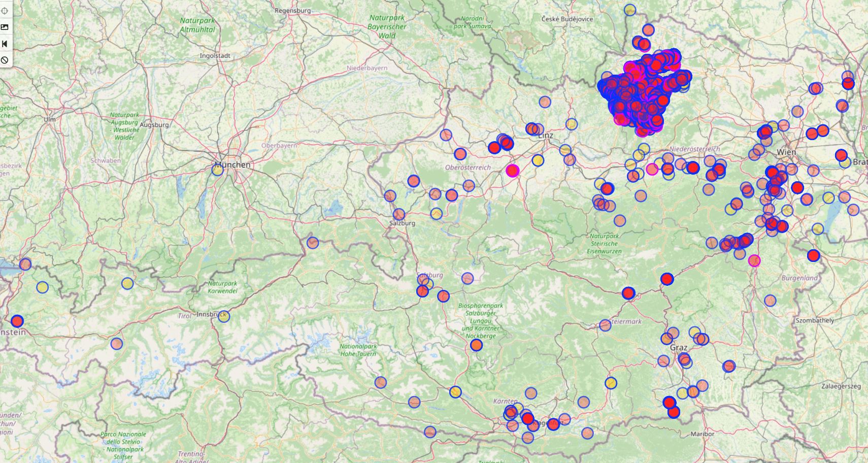Click the Niederösterreich region label
Viewport: 868px width, 463px height.
point(695,149)
